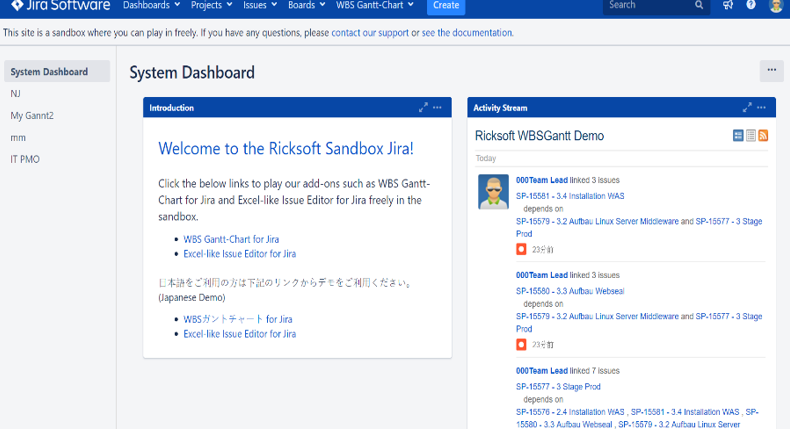Click the red issue icon under SP-15581 entry

[521, 249]
